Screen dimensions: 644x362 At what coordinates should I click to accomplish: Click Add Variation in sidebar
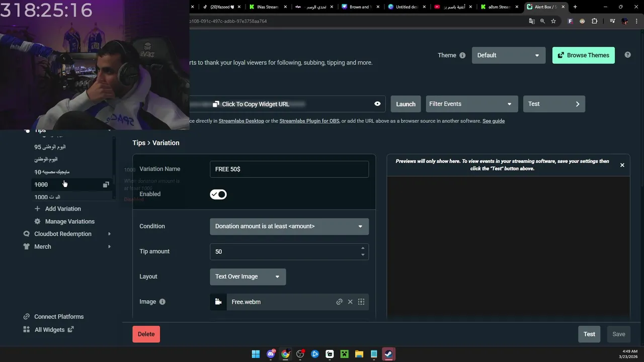[63, 209]
